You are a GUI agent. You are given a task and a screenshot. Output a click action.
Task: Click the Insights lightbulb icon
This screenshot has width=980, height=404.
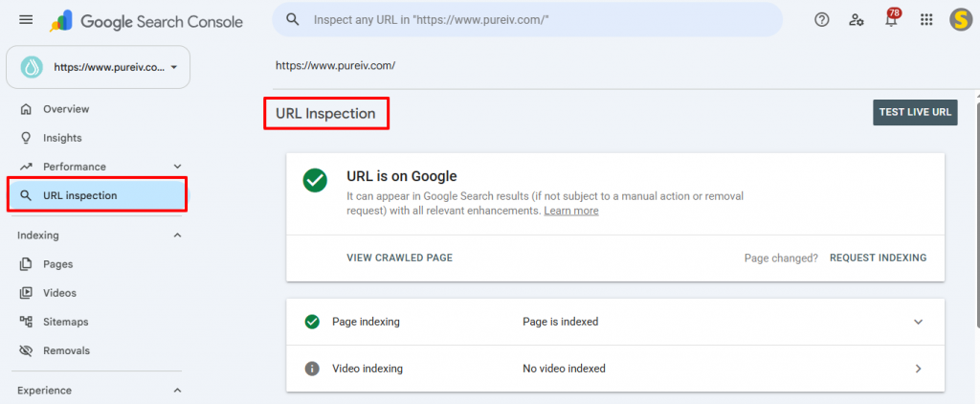point(26,138)
